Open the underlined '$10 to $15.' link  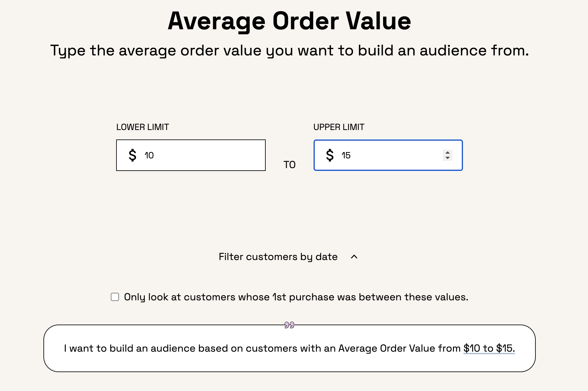pyautogui.click(x=489, y=348)
